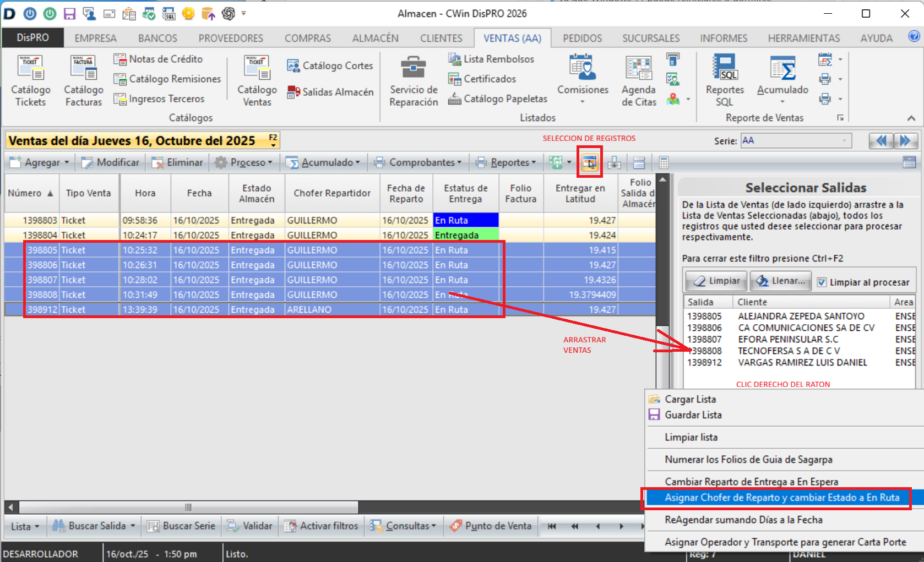Click the Limpiar button
This screenshot has width=924, height=562.
[x=716, y=281]
